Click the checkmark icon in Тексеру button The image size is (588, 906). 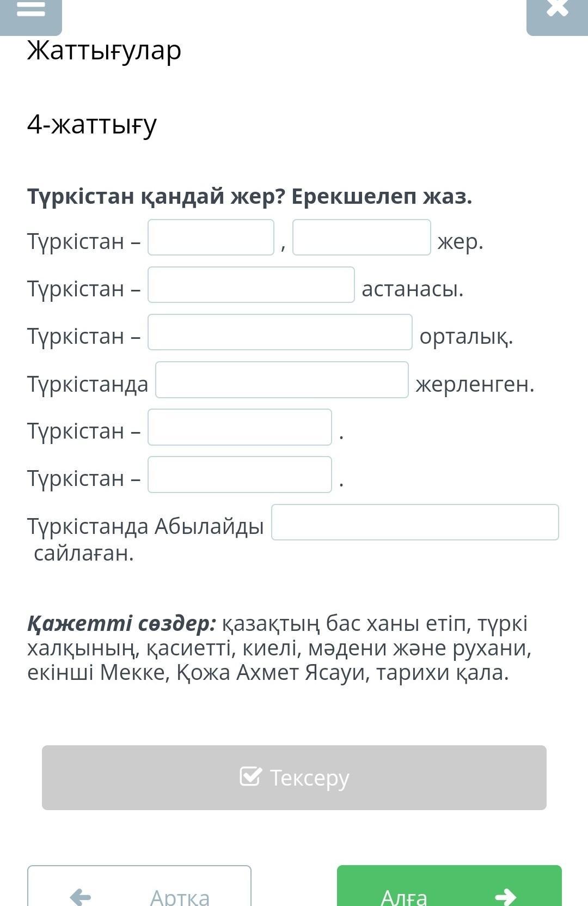click(250, 776)
